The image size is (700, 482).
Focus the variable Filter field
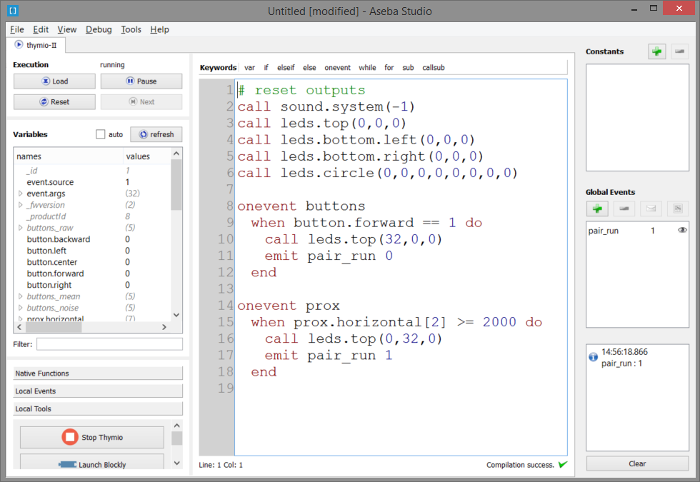click(x=109, y=344)
